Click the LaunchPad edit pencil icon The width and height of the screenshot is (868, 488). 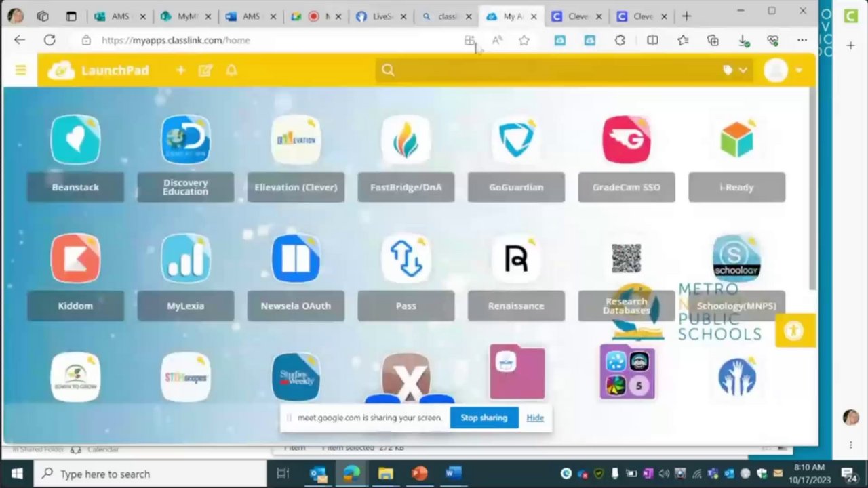(x=205, y=70)
